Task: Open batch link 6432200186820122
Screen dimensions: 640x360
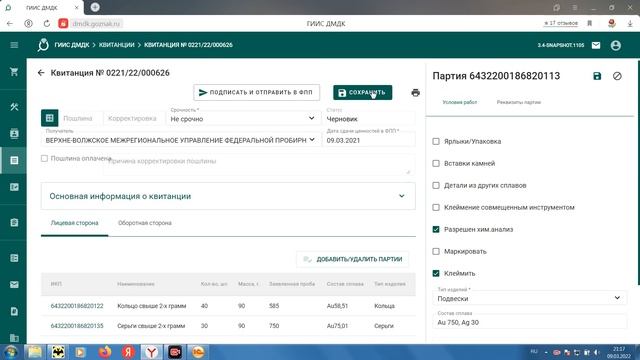Action: coord(77,306)
